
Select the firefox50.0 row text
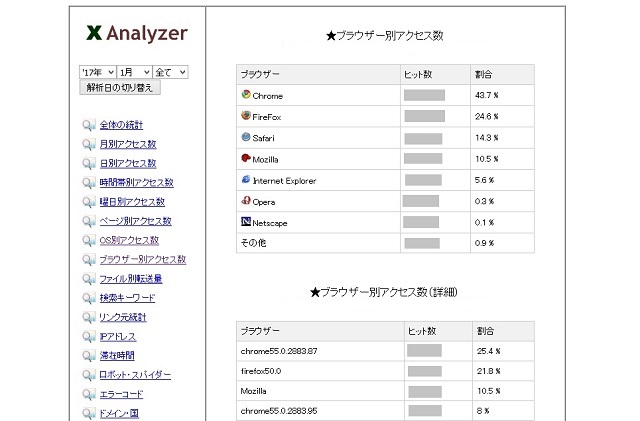tap(261, 371)
